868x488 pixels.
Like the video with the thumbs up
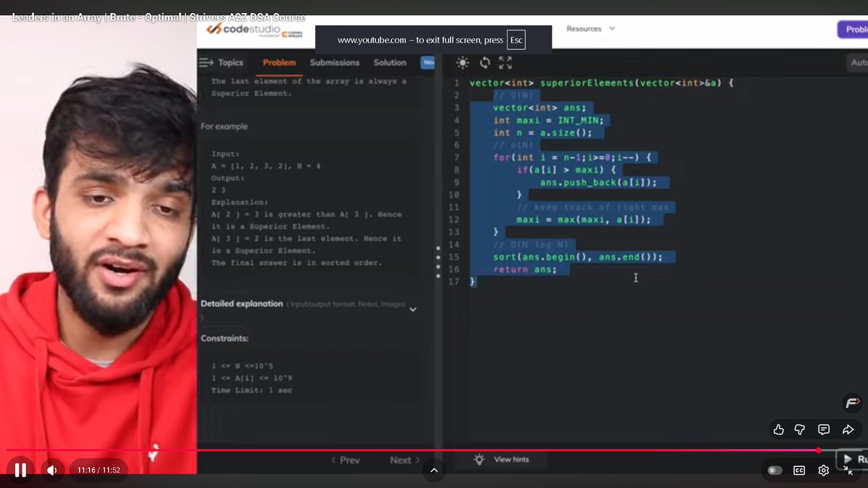(x=778, y=429)
